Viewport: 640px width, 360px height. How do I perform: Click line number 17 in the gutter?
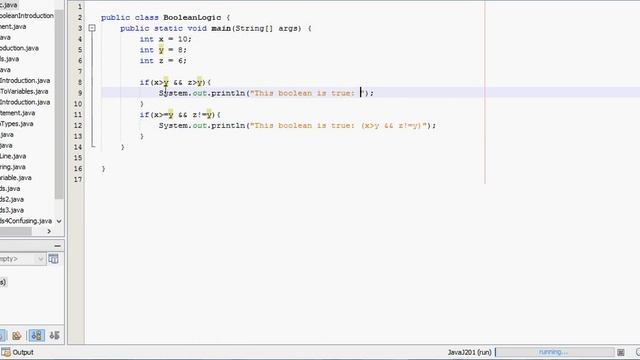78,179
